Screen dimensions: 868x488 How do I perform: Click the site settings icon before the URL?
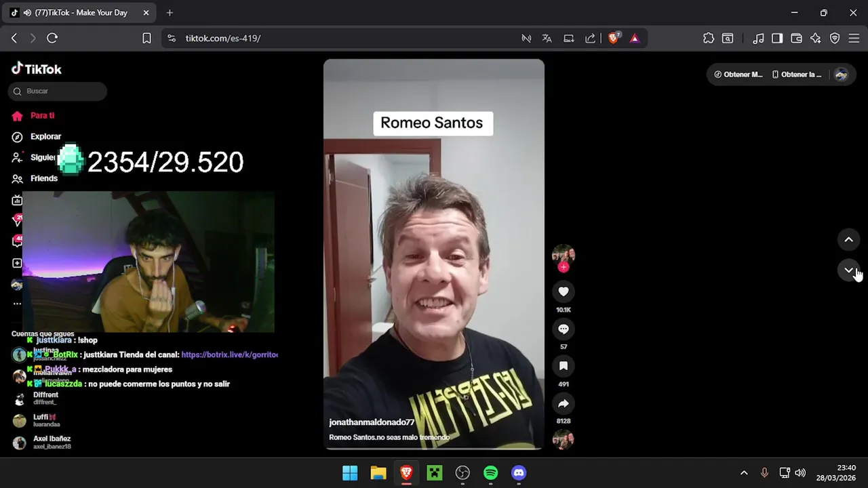(x=172, y=38)
